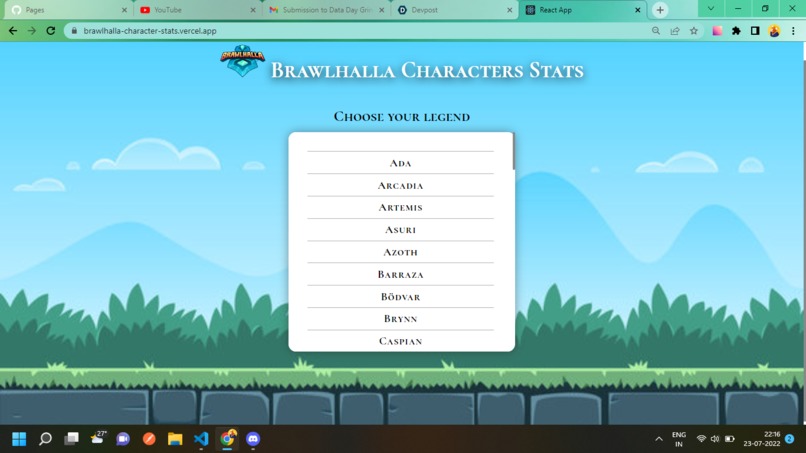Open the Extensions puzzle menu
This screenshot has width=806, height=453.
click(736, 31)
